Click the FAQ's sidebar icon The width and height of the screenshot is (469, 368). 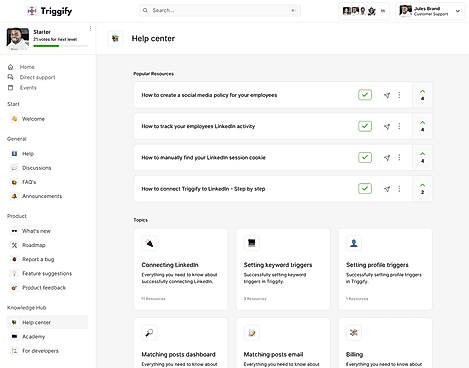tap(14, 182)
